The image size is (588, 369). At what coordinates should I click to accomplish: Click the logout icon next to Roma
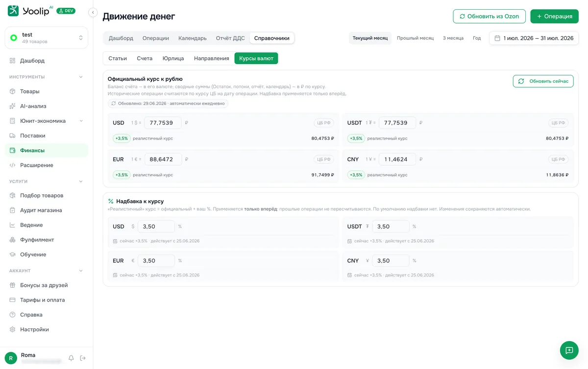tap(83, 358)
